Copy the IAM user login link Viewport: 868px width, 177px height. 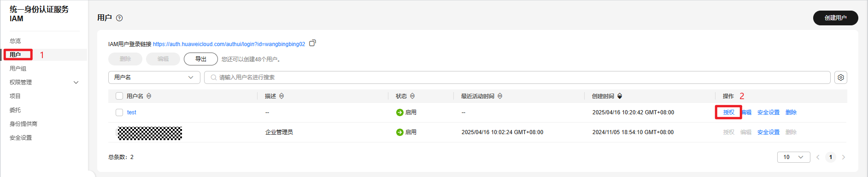click(x=312, y=43)
